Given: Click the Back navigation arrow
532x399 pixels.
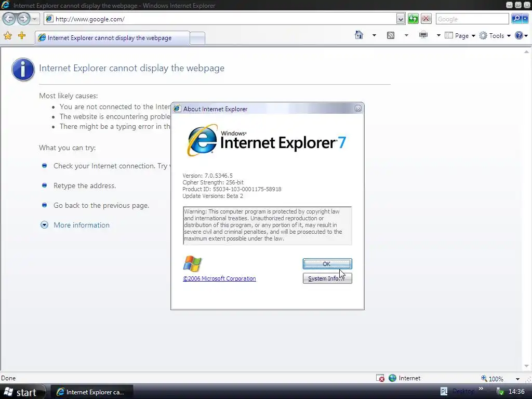Looking at the screenshot, I should (x=9, y=19).
